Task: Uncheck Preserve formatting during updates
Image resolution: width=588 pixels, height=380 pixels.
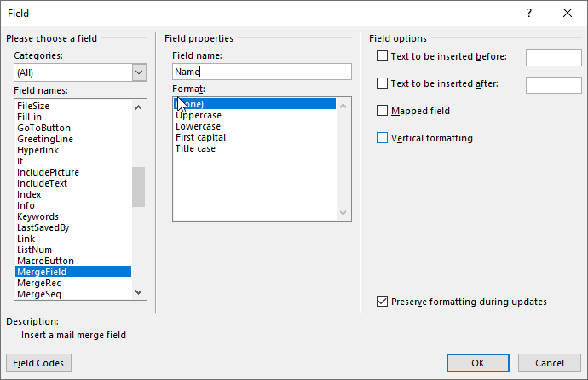Action: pos(382,302)
